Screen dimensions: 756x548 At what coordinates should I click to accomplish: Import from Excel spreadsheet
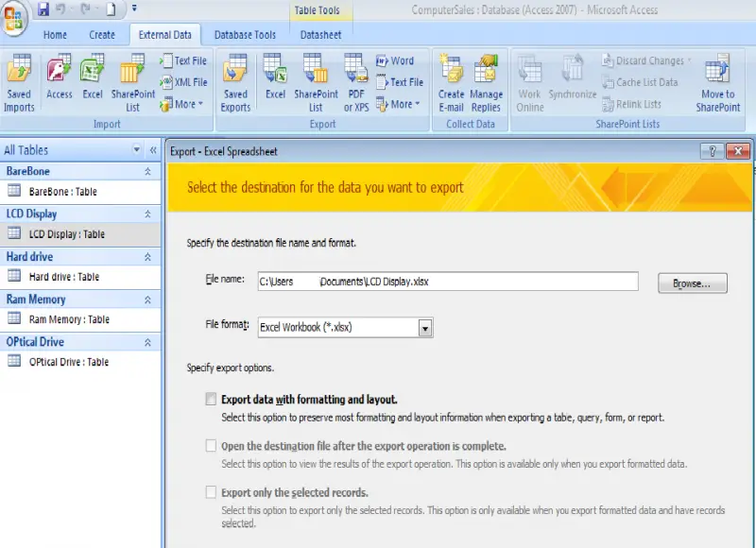[92, 77]
